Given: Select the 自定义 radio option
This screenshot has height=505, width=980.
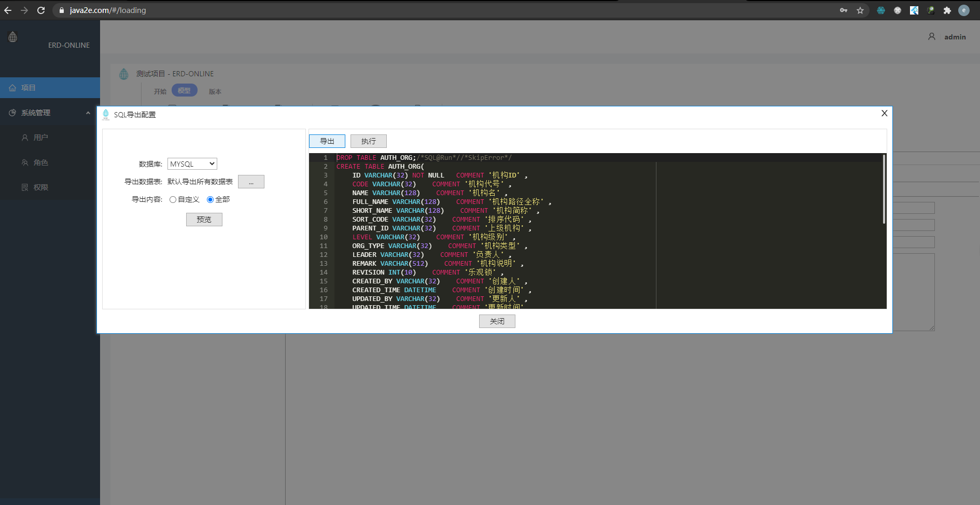Looking at the screenshot, I should 173,199.
